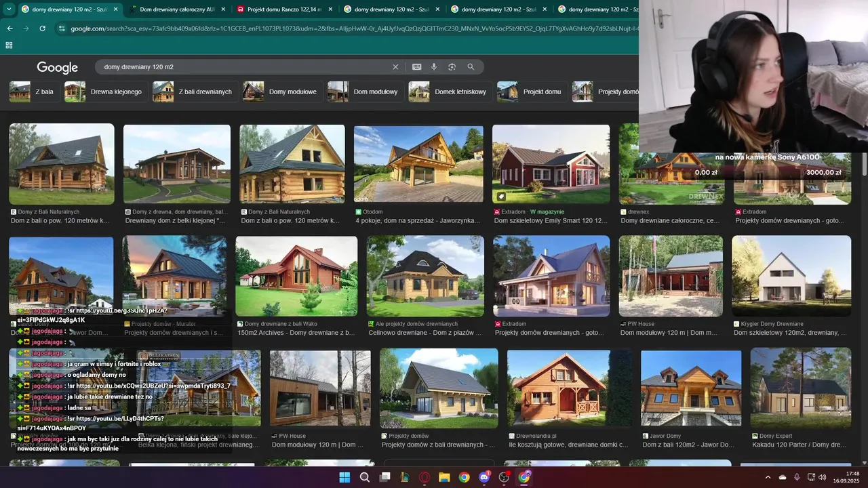
Task: Open 4 pokoje, dom na sprzedaż - Jaworzynka
Action: (418, 221)
